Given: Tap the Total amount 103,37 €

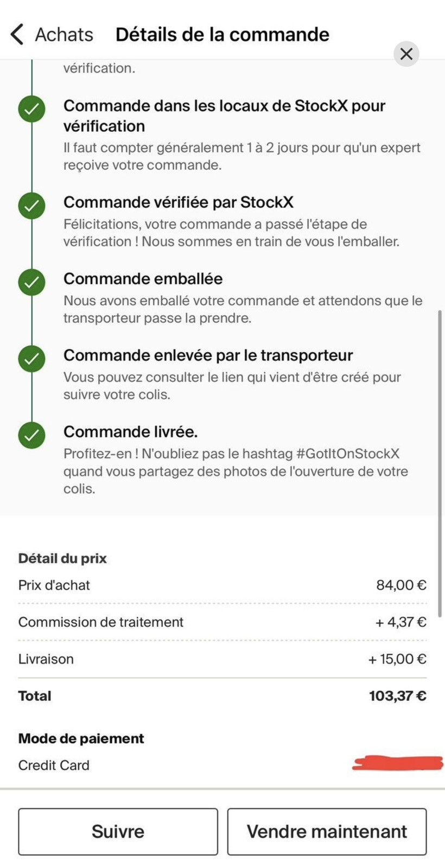Looking at the screenshot, I should (x=398, y=696).
